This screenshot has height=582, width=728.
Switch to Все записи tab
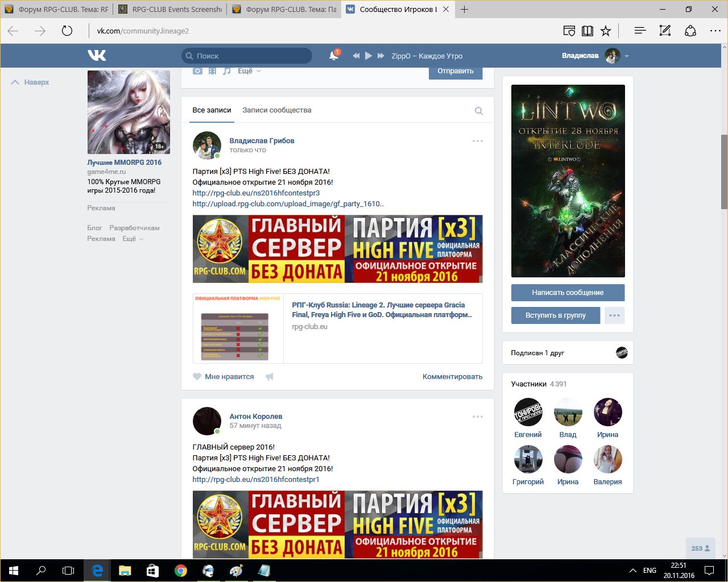tap(212, 110)
